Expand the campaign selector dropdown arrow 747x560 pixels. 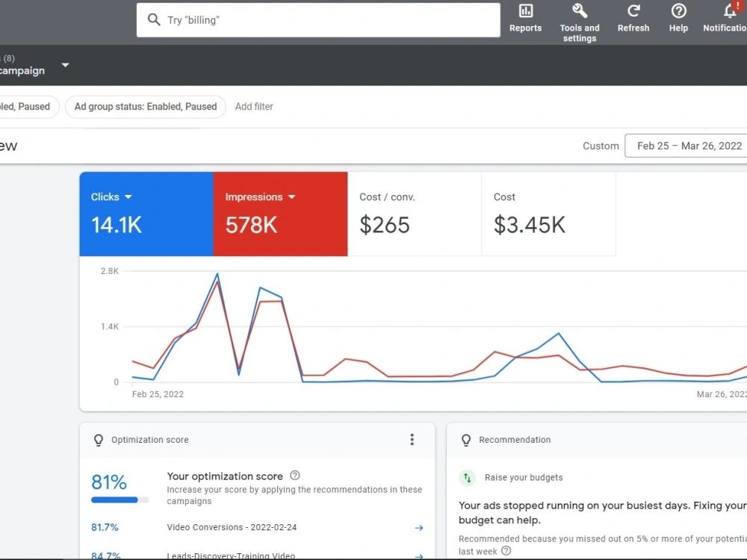(x=65, y=65)
